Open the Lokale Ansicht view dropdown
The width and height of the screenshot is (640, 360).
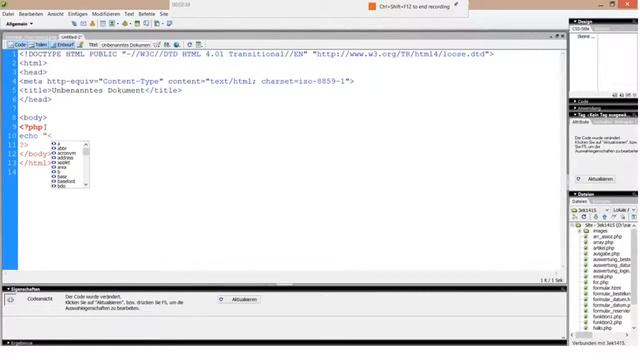624,210
